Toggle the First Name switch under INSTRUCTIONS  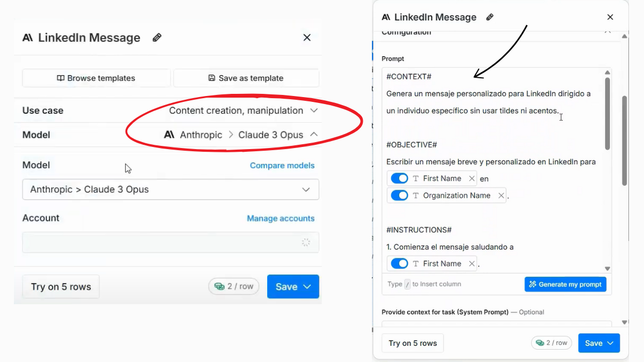(399, 263)
